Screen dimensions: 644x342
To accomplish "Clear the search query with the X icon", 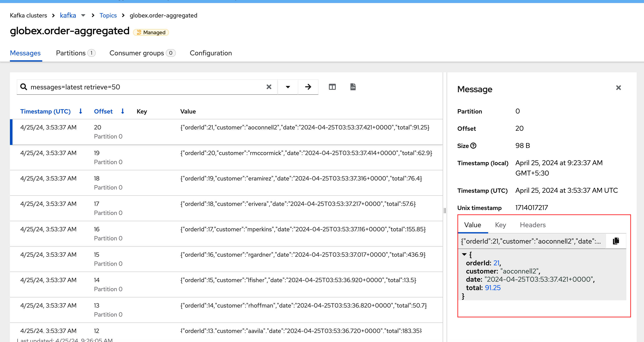I will [269, 87].
